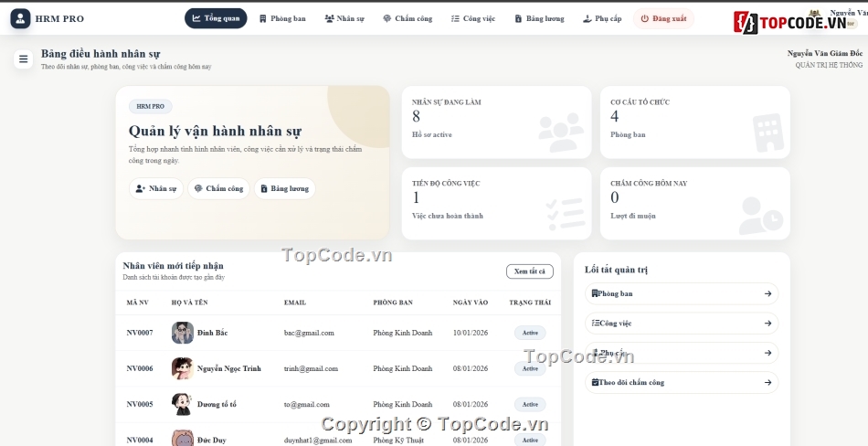Viewport: 868px width, 446px height.
Task: Click the TOPCODE.VN logo
Action: coord(790,22)
